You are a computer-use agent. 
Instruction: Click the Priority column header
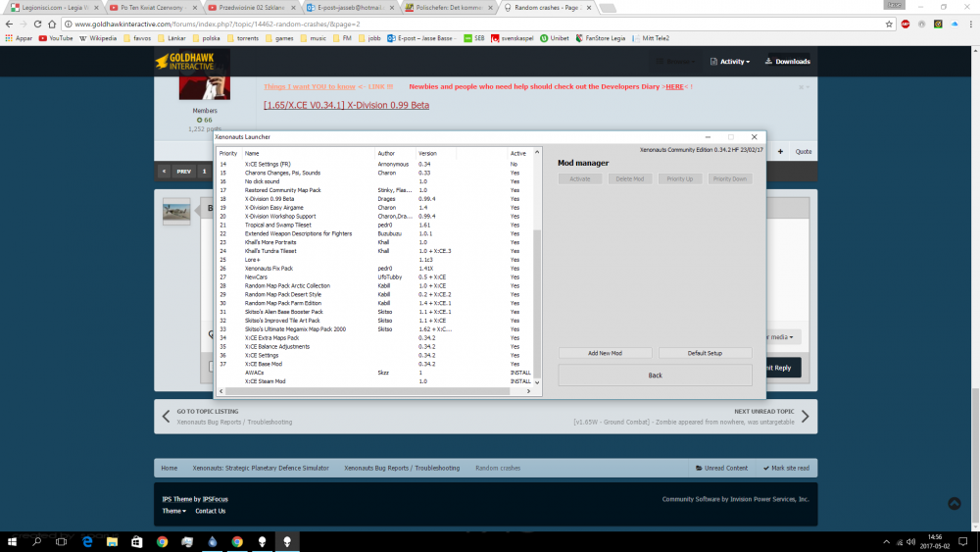tap(228, 153)
